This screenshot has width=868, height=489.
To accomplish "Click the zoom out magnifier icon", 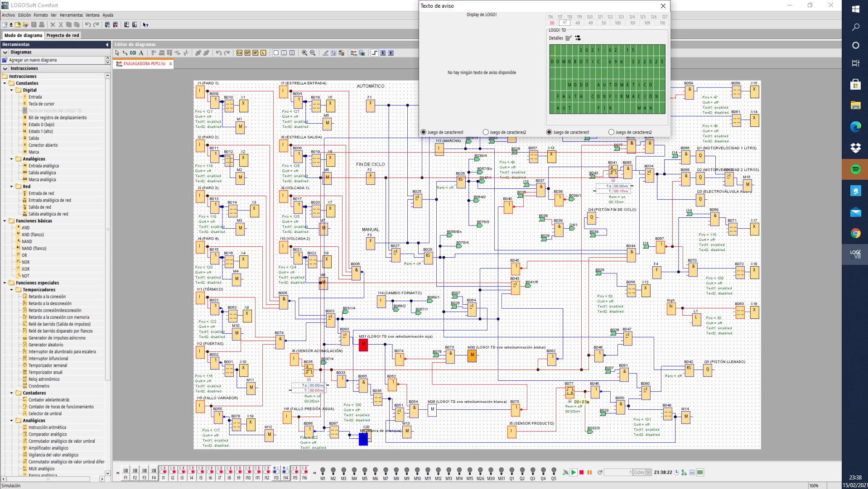I will [313, 53].
